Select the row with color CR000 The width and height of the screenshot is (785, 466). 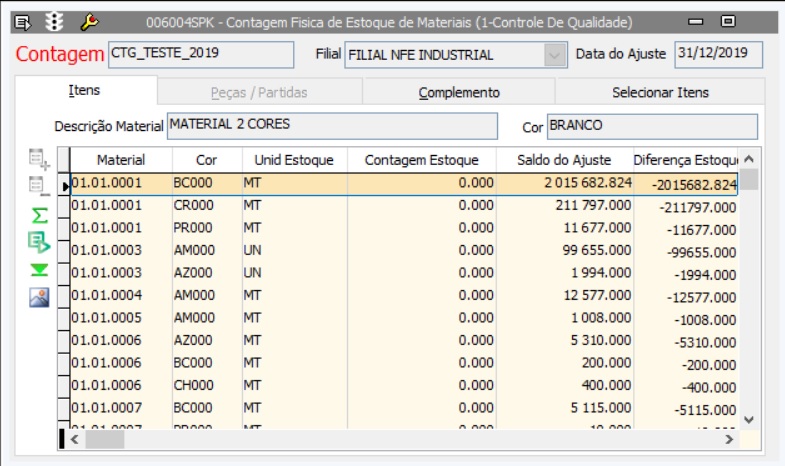(x=207, y=205)
